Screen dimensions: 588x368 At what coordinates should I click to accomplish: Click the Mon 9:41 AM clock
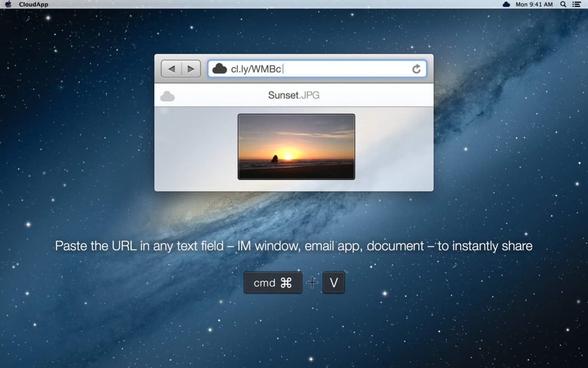534,4
